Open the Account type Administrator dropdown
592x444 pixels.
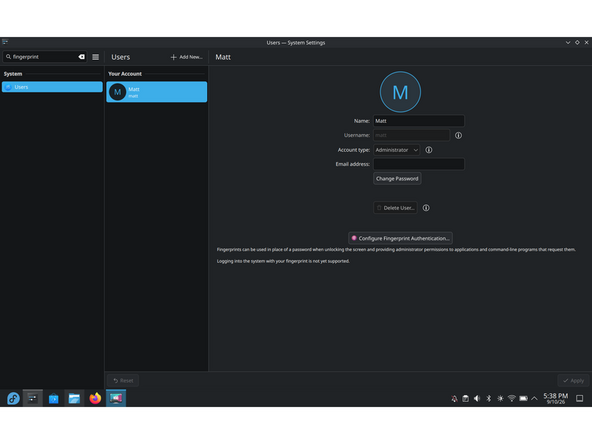tap(396, 150)
